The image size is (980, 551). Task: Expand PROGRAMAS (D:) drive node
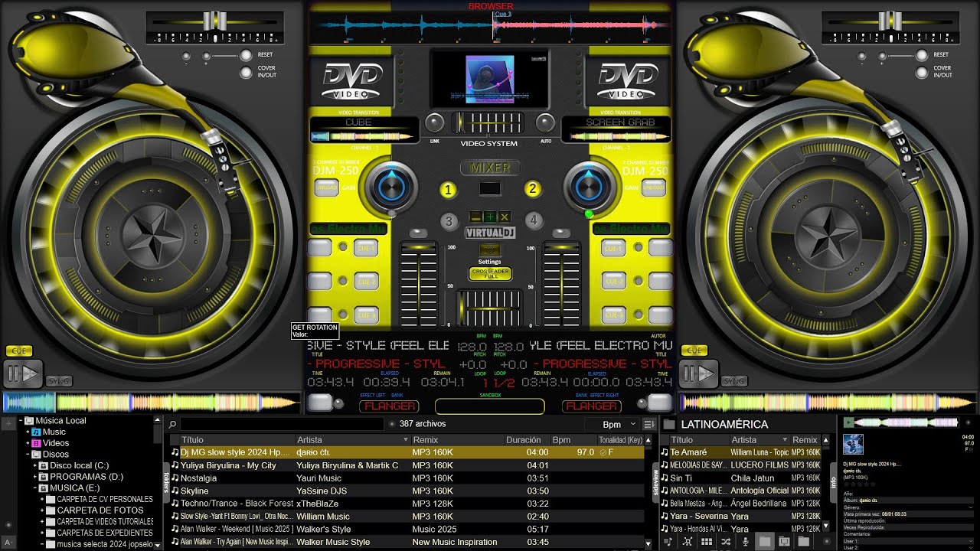click(35, 477)
